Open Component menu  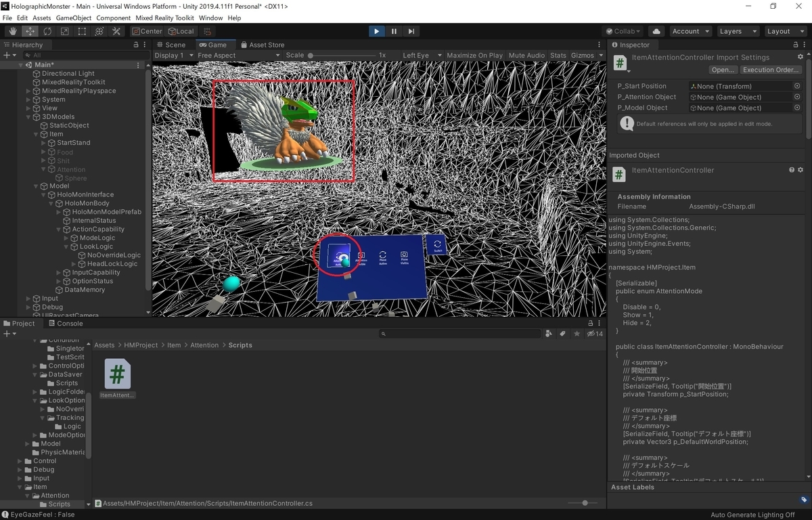114,18
